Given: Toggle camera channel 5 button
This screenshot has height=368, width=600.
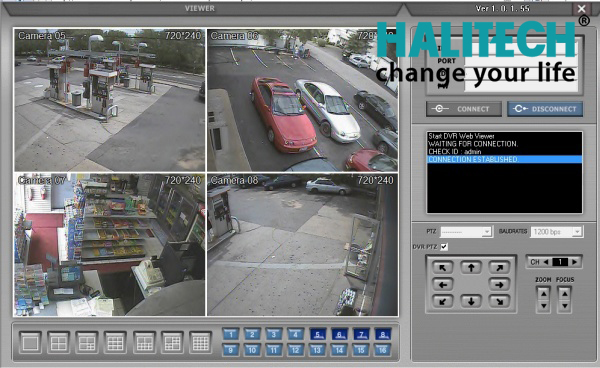Looking at the screenshot, I should click(318, 334).
